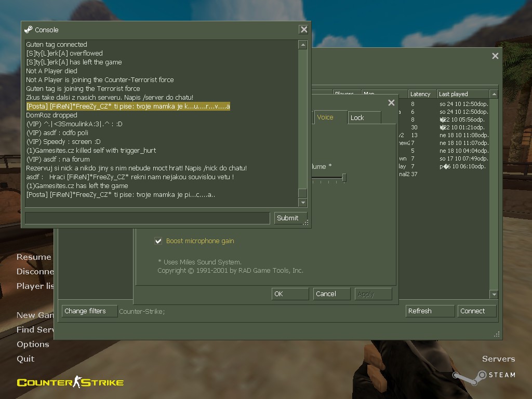532x399 pixels.
Task: Connect to the selected server
Action: (477, 311)
